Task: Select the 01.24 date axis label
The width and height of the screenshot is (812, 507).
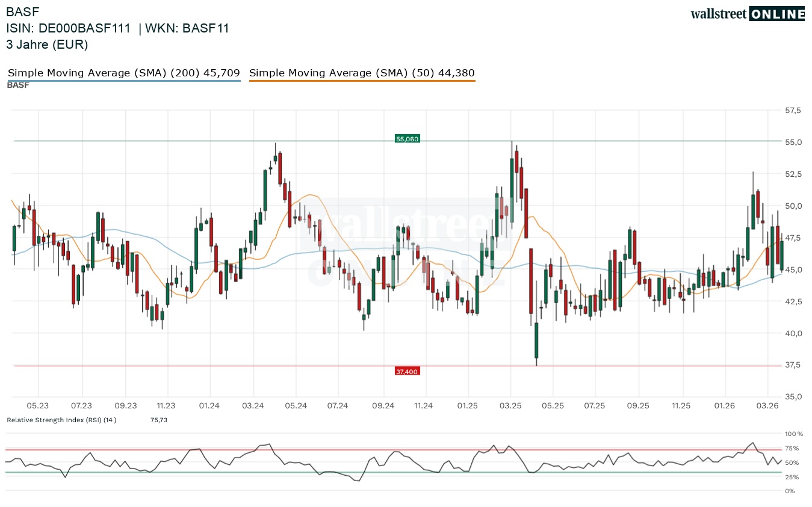Action: 209,406
